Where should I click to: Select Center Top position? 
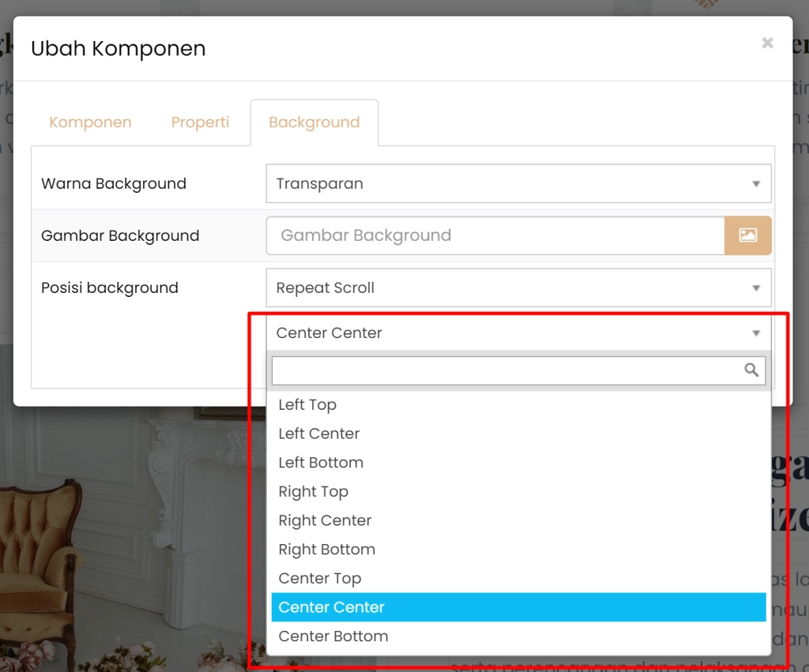[319, 578]
